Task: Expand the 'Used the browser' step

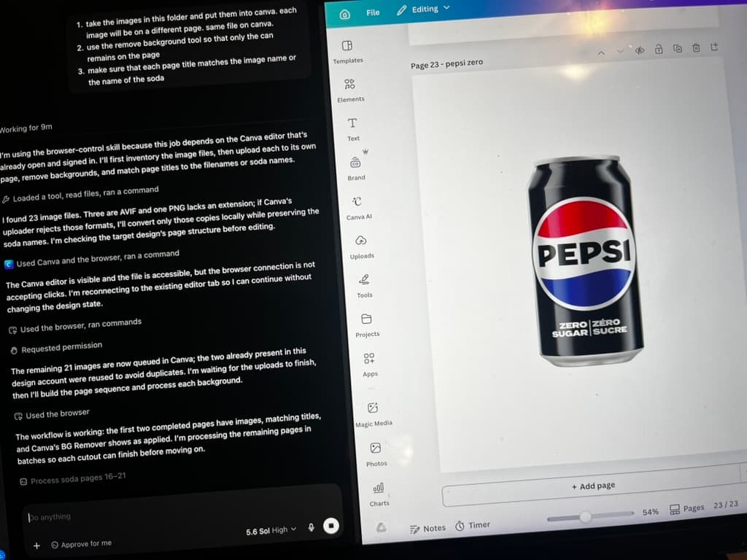Action: (52, 414)
